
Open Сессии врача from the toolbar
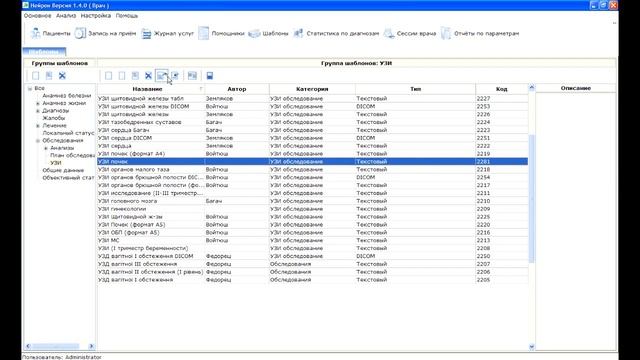pos(410,33)
